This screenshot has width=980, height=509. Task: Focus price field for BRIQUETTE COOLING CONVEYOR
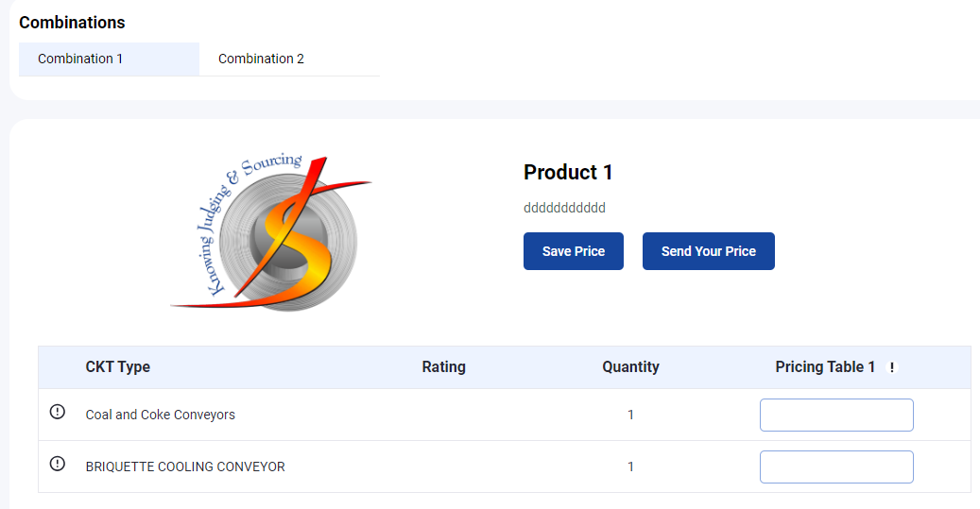tap(836, 467)
